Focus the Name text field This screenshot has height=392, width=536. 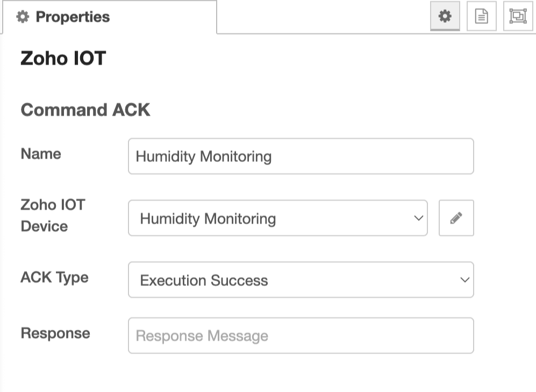tap(301, 156)
